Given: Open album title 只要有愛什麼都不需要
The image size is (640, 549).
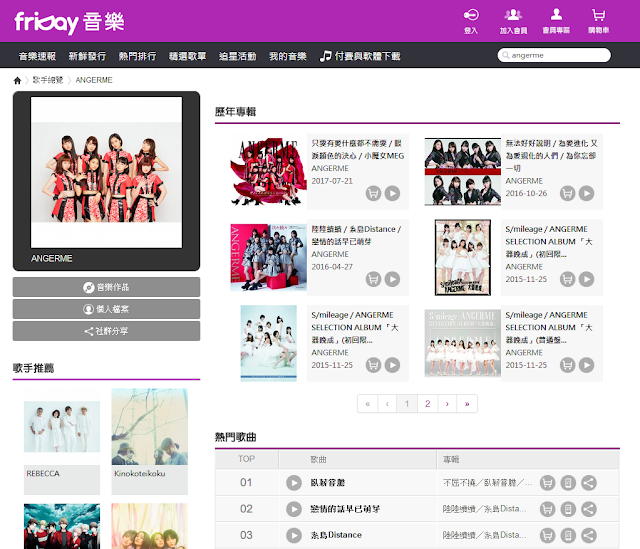Looking at the screenshot, I should pyautogui.click(x=358, y=149).
